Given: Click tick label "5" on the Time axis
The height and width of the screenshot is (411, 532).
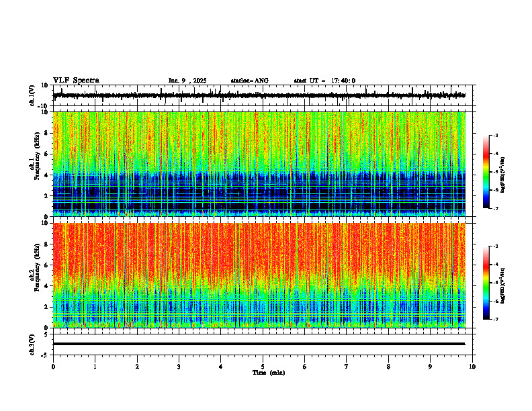Looking at the screenshot, I should 263,367.
